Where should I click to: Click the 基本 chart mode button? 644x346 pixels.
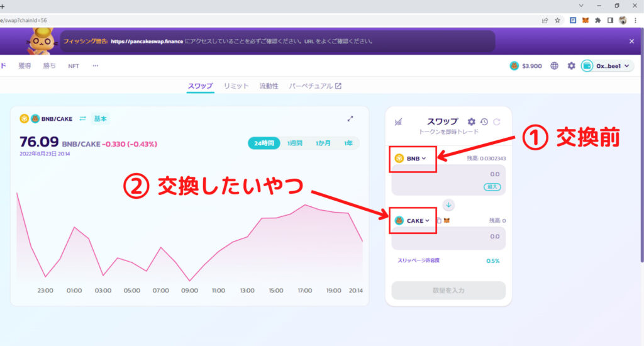tap(100, 118)
